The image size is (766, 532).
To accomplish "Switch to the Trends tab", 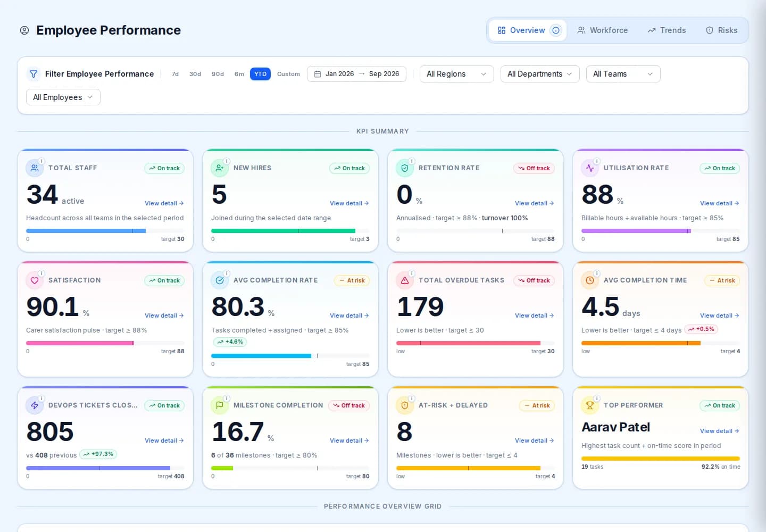I will [667, 30].
